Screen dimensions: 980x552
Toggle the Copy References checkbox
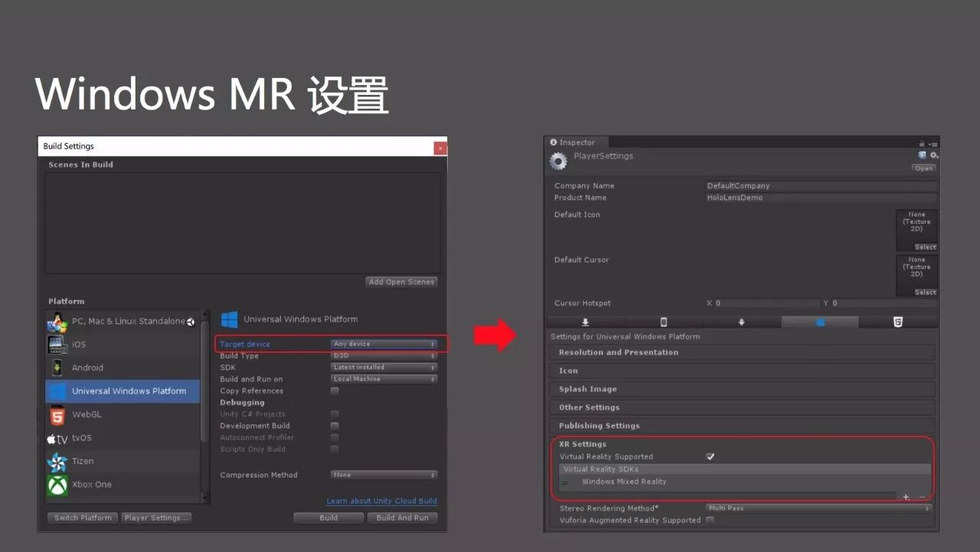click(335, 391)
